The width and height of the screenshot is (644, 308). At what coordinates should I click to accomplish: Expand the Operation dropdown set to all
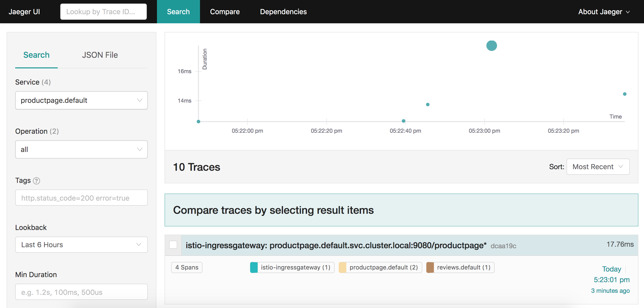(81, 149)
